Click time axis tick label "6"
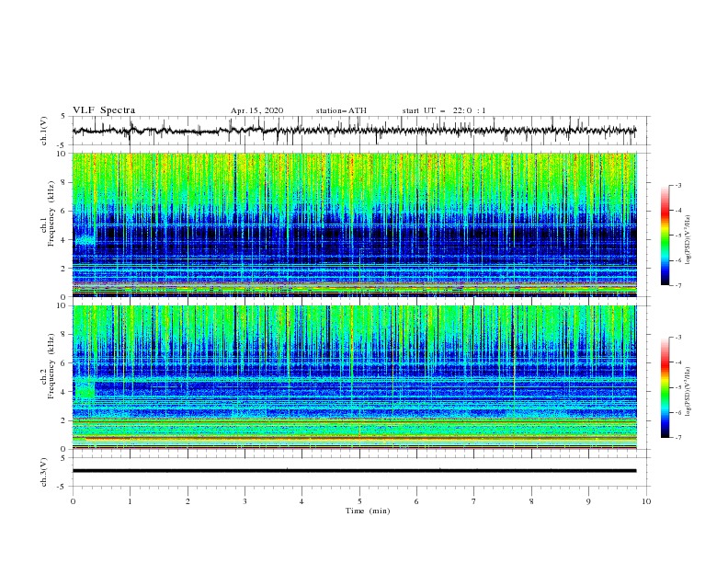The image size is (728, 563). [416, 501]
